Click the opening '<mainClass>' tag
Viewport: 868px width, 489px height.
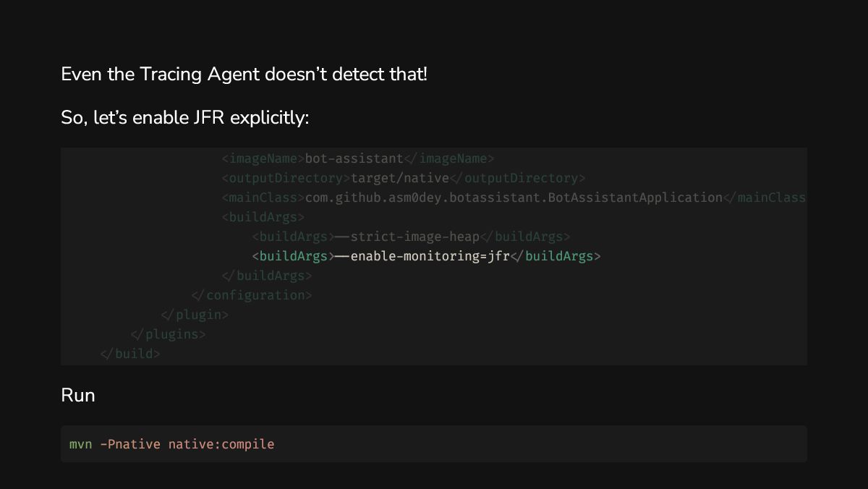click(263, 197)
